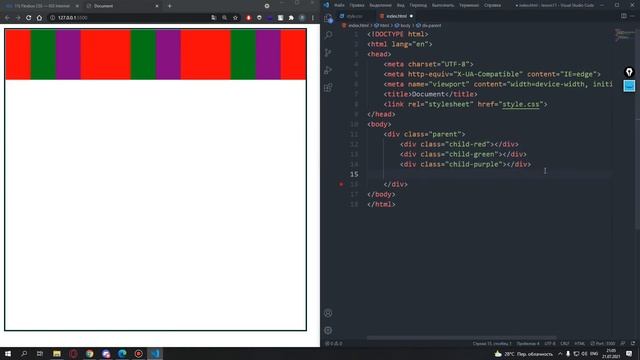
Task: Open the Help (Справка) menu
Action: pyautogui.click(x=492, y=5)
